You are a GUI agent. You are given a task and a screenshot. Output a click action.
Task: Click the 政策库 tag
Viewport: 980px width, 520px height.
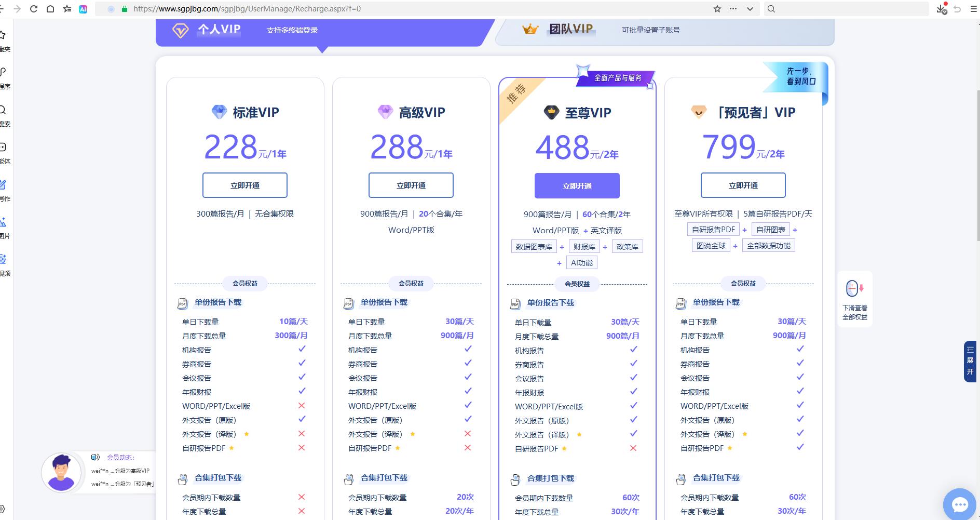point(628,247)
